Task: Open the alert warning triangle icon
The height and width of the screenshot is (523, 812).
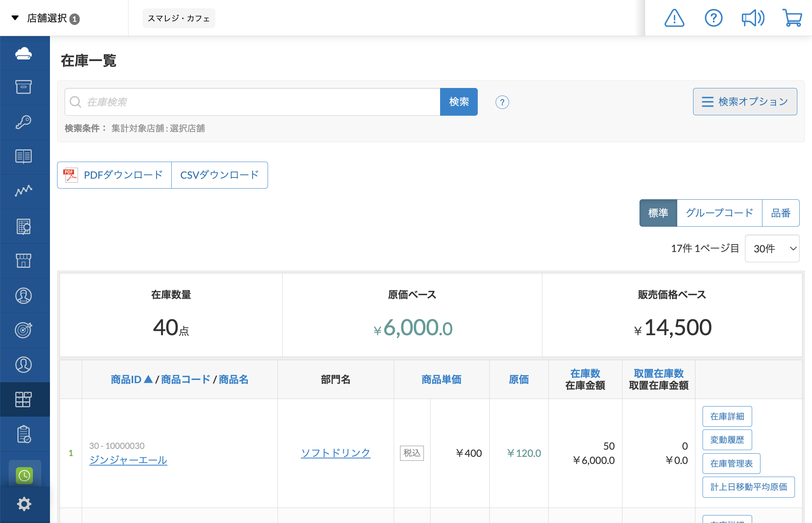Action: [x=674, y=18]
